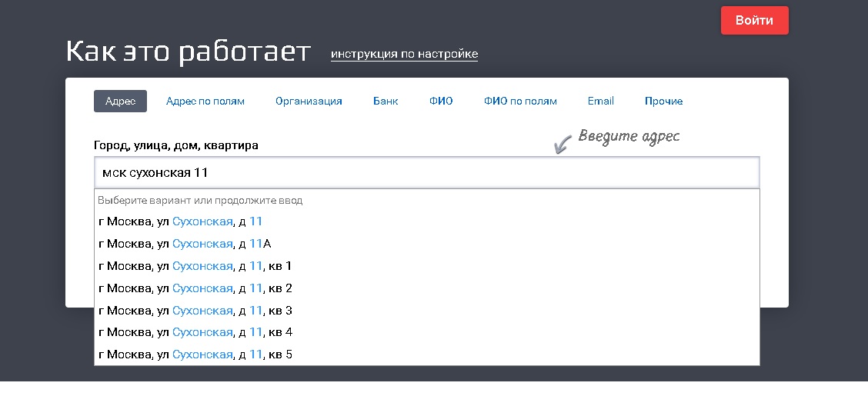Choose suggestion г Москва, ул Сухонская, д 11
Screen dimensions: 868x406
point(181,221)
